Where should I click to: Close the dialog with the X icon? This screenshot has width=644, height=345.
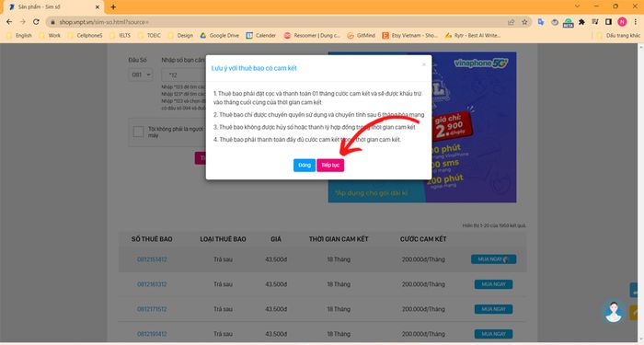(424, 64)
